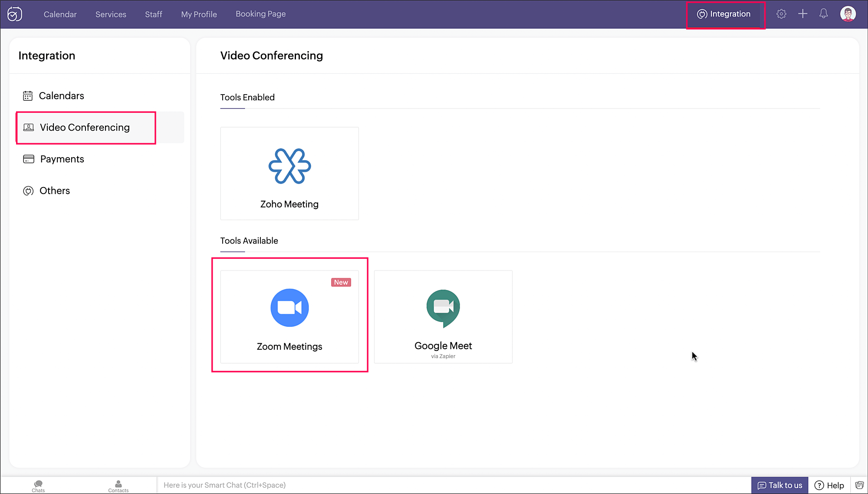Open the user profile avatar
This screenshot has height=494, width=868.
(x=848, y=14)
